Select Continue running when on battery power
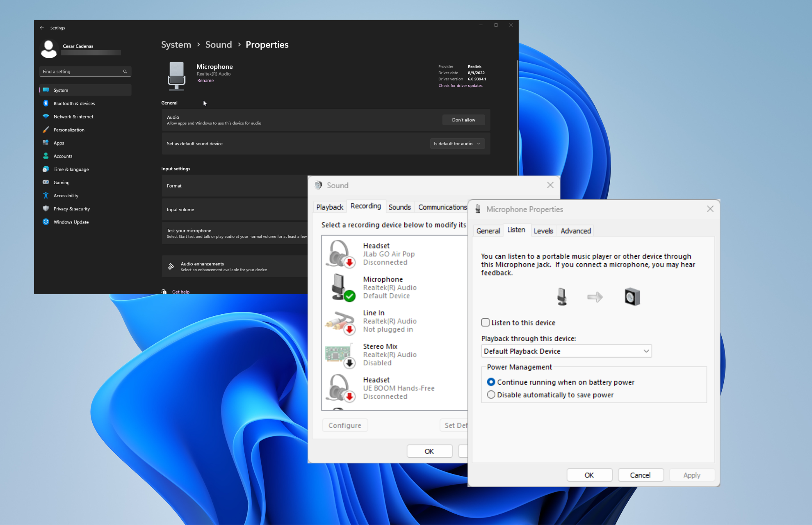This screenshot has height=525, width=812. (x=491, y=382)
